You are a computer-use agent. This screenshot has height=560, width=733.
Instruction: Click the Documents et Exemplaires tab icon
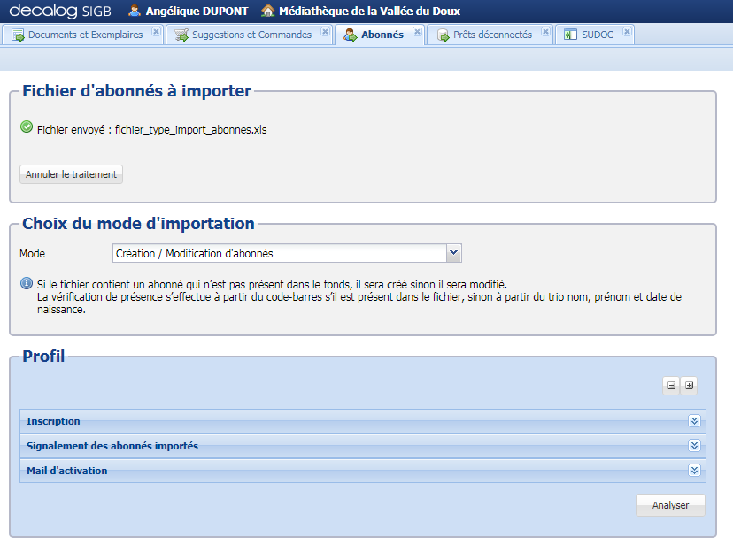pos(17,34)
